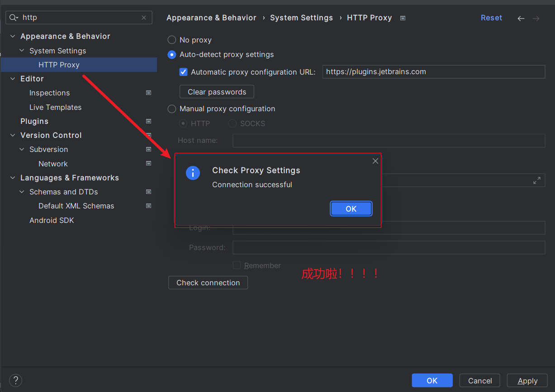
Task: Close the Check Proxy Settings dialog
Action: coord(375,161)
